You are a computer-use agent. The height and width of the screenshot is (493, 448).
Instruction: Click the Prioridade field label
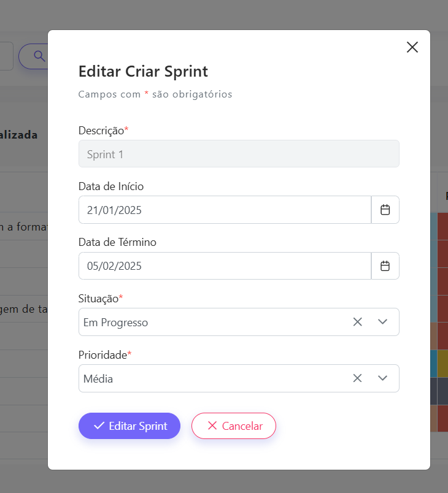pyautogui.click(x=102, y=355)
